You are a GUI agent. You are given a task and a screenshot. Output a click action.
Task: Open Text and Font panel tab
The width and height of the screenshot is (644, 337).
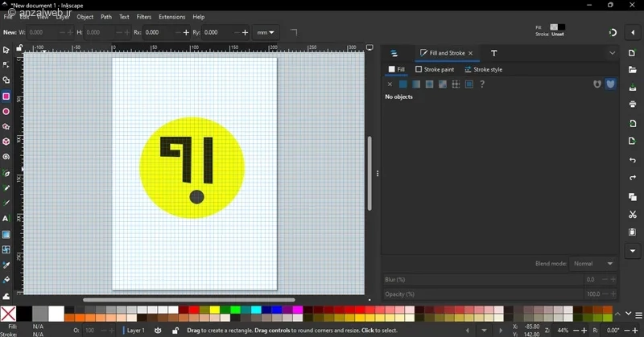point(493,53)
